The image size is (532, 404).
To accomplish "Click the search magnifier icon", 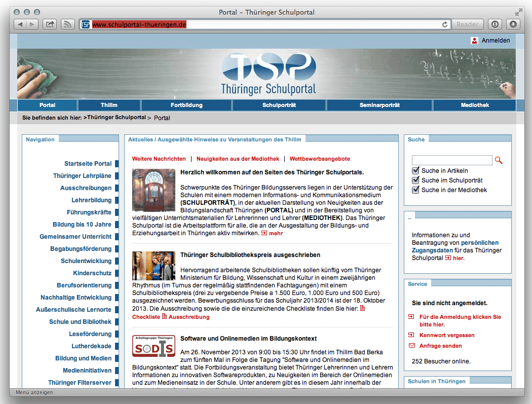I will [499, 160].
